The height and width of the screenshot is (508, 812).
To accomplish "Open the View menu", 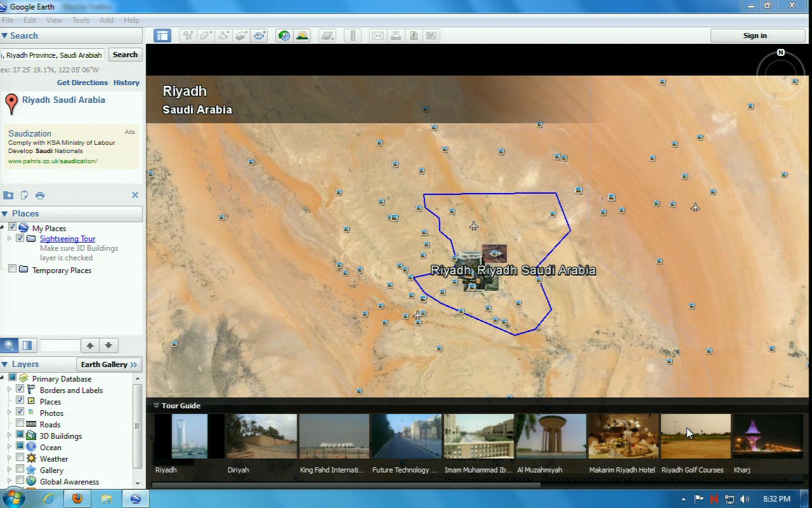I will (x=54, y=20).
